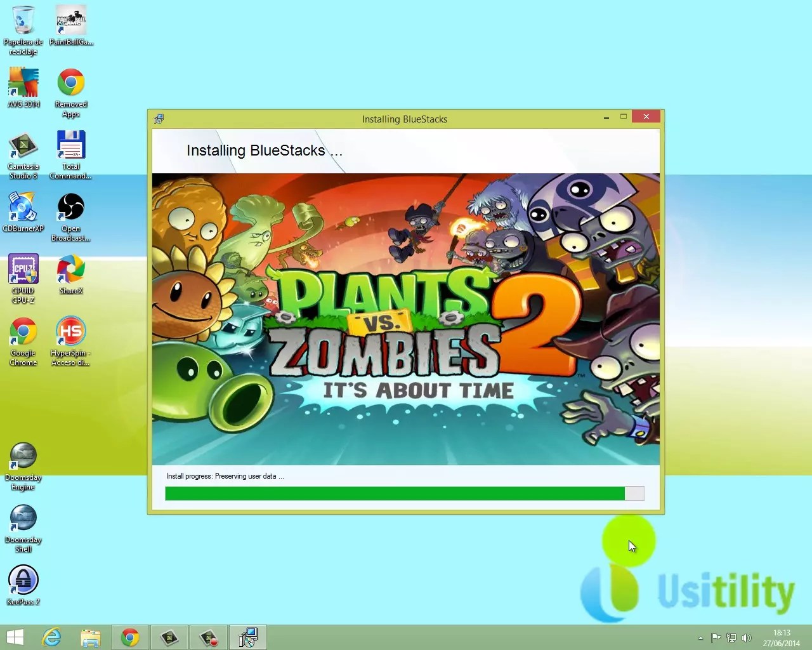The width and height of the screenshot is (812, 650).
Task: Click the Windows Start button
Action: (x=15, y=637)
